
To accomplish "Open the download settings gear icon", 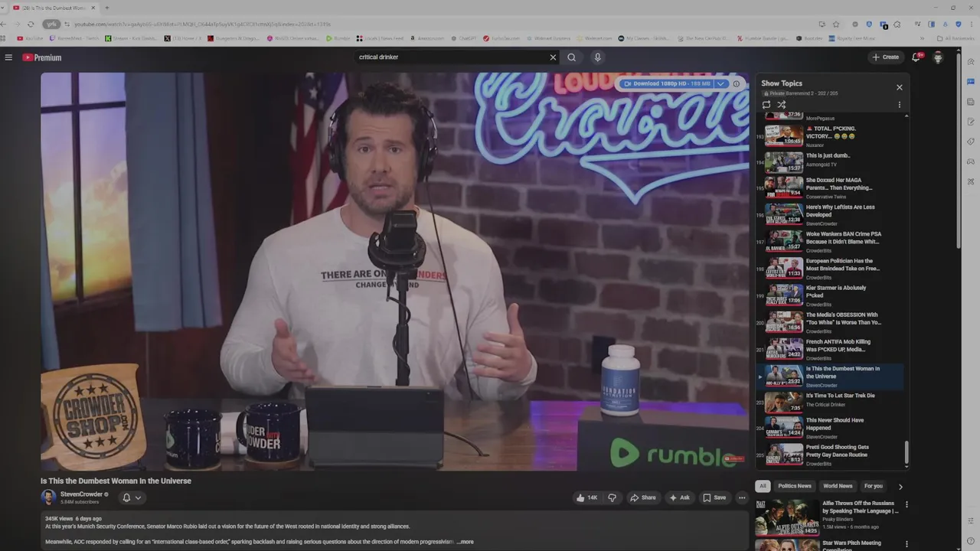I will pyautogui.click(x=737, y=83).
